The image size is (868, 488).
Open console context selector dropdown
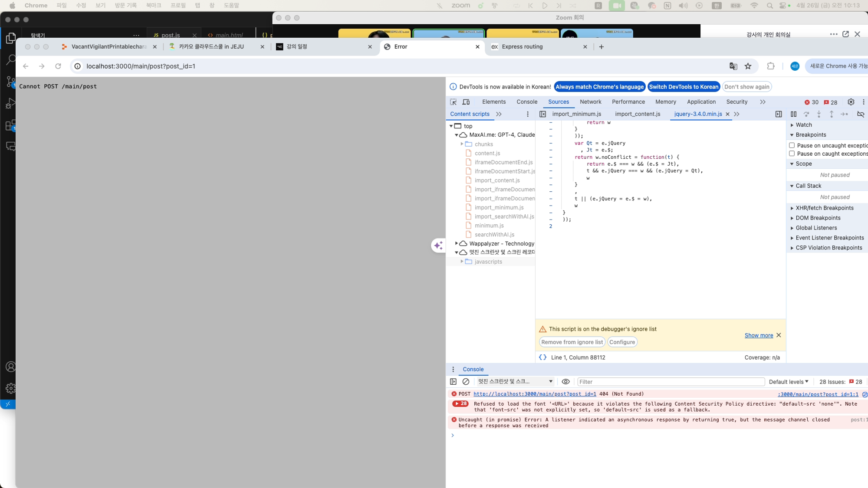[x=515, y=382]
